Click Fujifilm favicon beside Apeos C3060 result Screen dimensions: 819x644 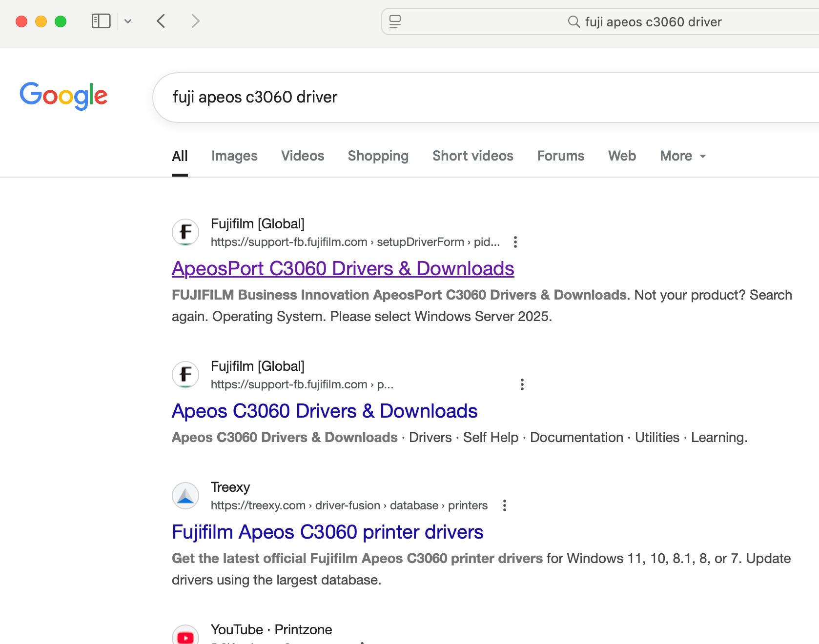point(185,375)
